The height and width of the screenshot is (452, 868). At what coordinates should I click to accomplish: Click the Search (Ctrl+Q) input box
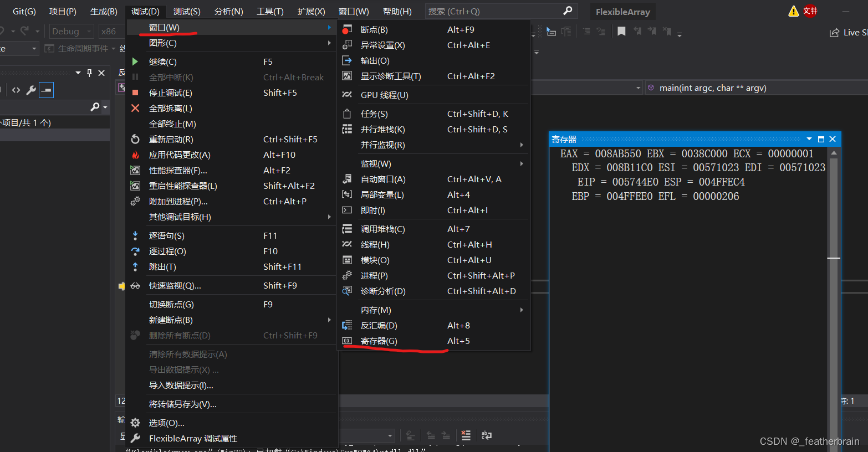coord(501,11)
